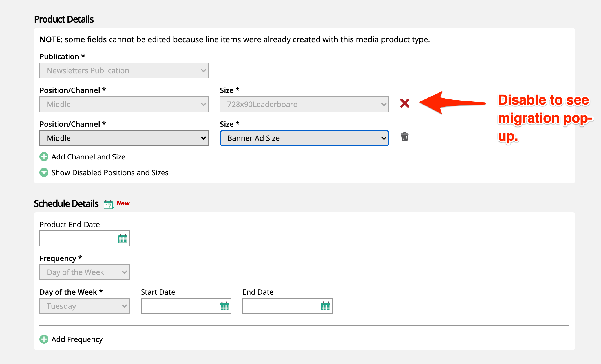Open the End Date calendar picker
The height and width of the screenshot is (364, 601).
click(326, 306)
